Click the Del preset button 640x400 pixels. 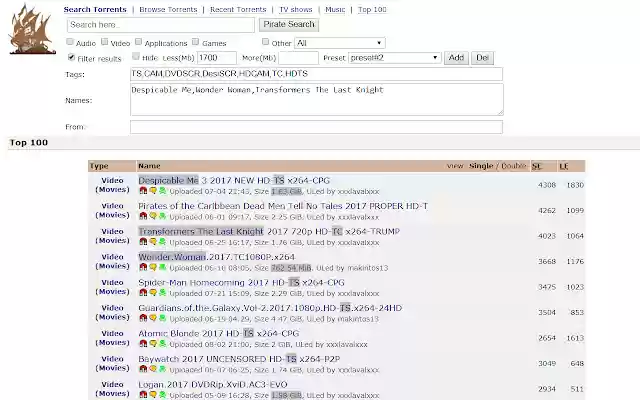pos(482,58)
